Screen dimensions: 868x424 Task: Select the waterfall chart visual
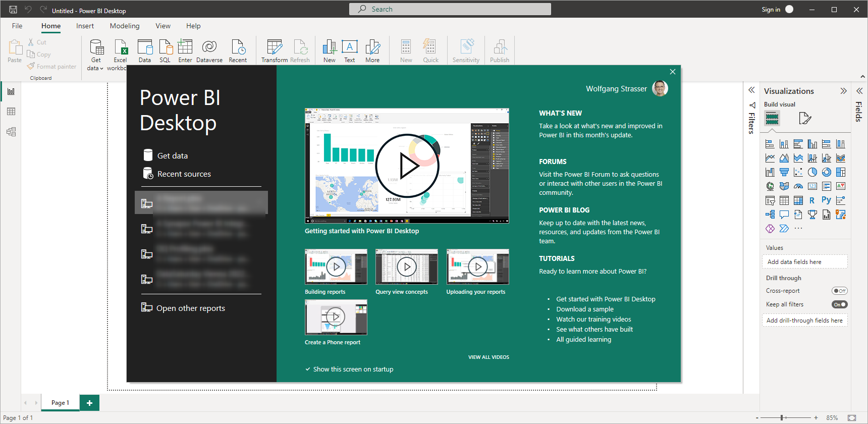(x=770, y=173)
